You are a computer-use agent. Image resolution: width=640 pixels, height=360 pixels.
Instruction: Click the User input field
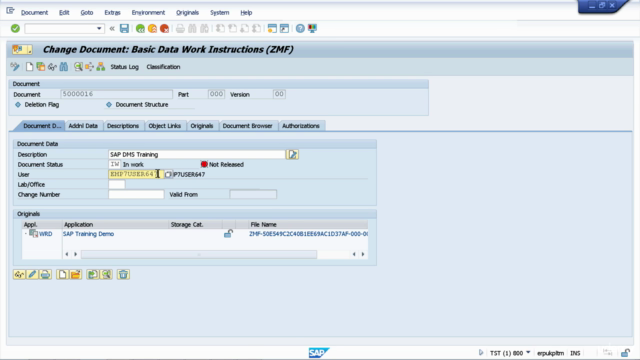tap(136, 174)
